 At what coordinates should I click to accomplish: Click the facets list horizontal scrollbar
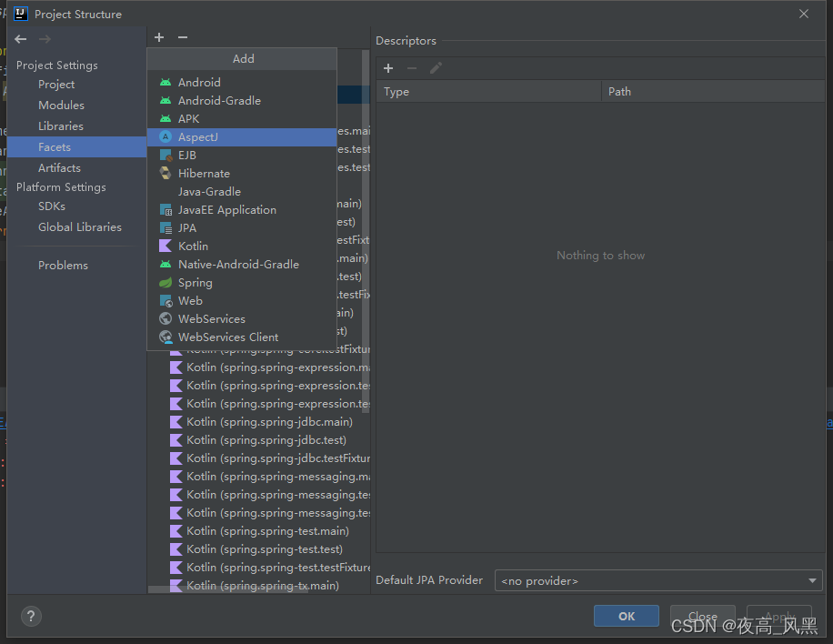point(228,589)
